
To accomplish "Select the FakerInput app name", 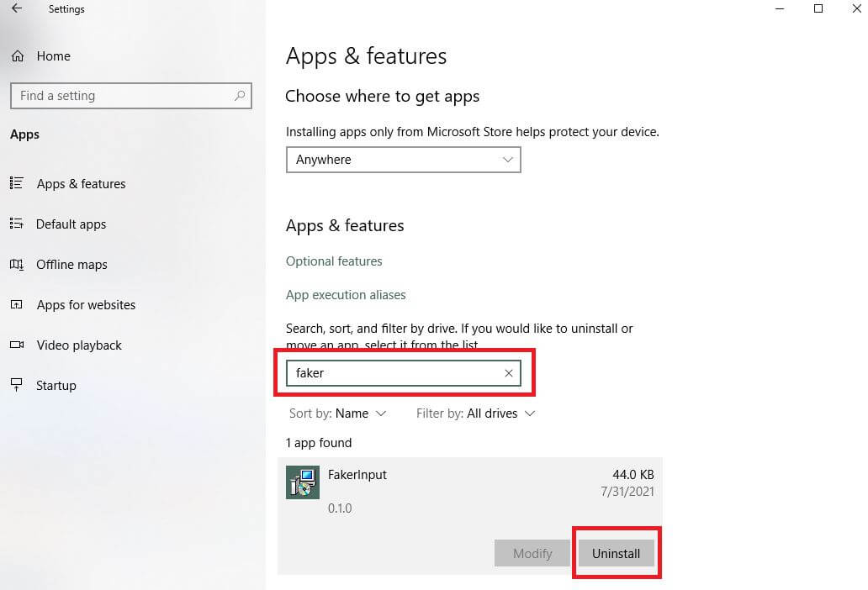I will [x=357, y=474].
